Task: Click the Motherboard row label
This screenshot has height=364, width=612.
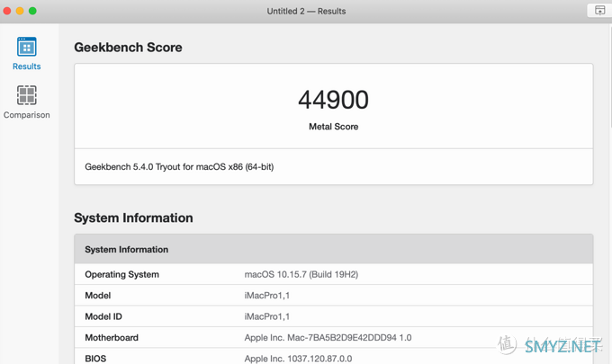Action: tap(112, 338)
